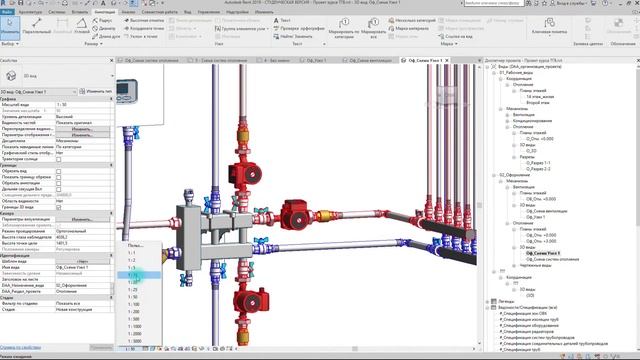The width and height of the screenshot is (640, 360).
Task: Click Маркировать по категории tool
Action: (x=344, y=28)
